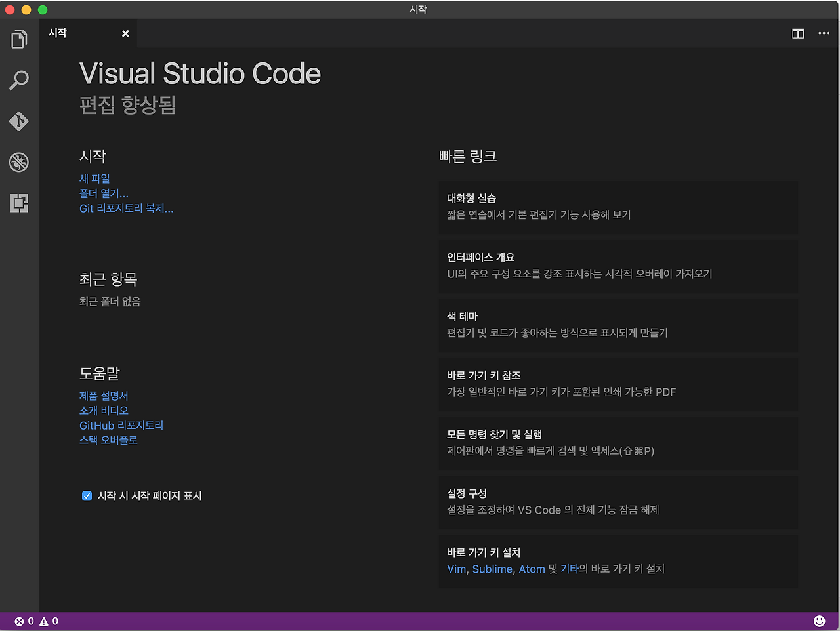Visit the GitHub 리포지토리 link
This screenshot has height=631, width=840.
pos(121,425)
